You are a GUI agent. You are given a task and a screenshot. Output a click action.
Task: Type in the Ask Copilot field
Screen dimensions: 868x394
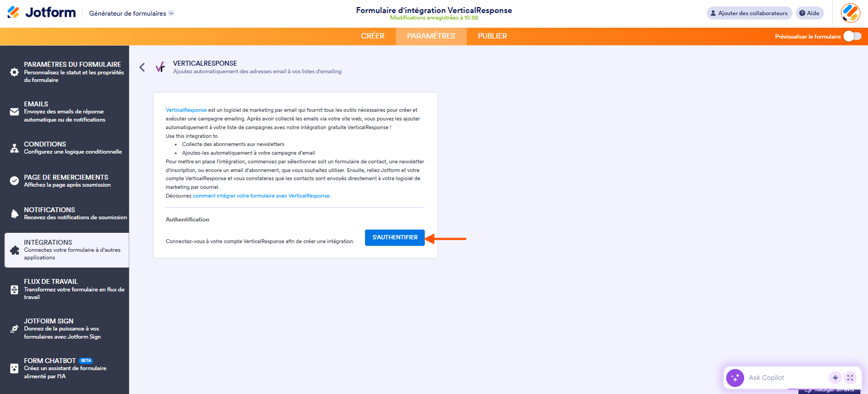785,378
